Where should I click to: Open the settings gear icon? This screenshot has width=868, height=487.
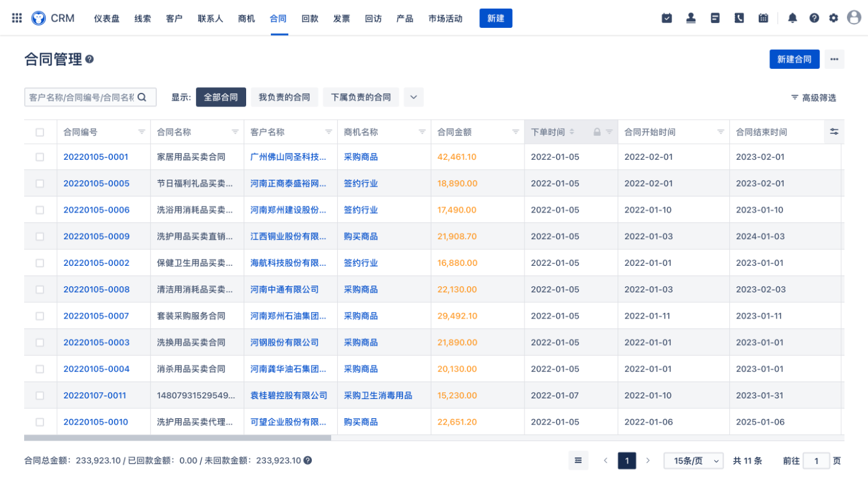[x=833, y=18]
